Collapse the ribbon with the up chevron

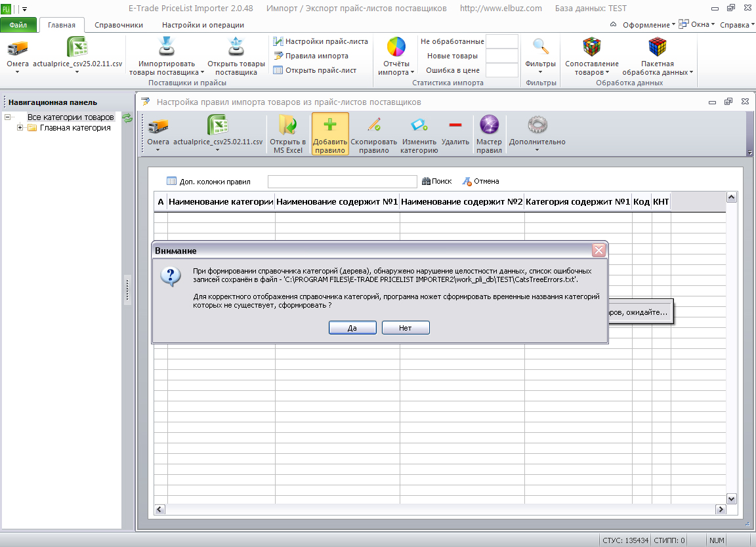point(614,24)
